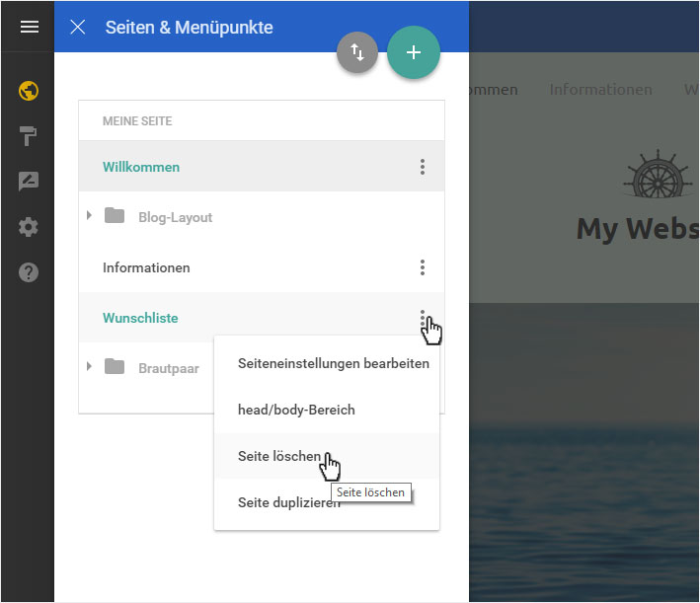Open the hamburger main menu

(29, 27)
